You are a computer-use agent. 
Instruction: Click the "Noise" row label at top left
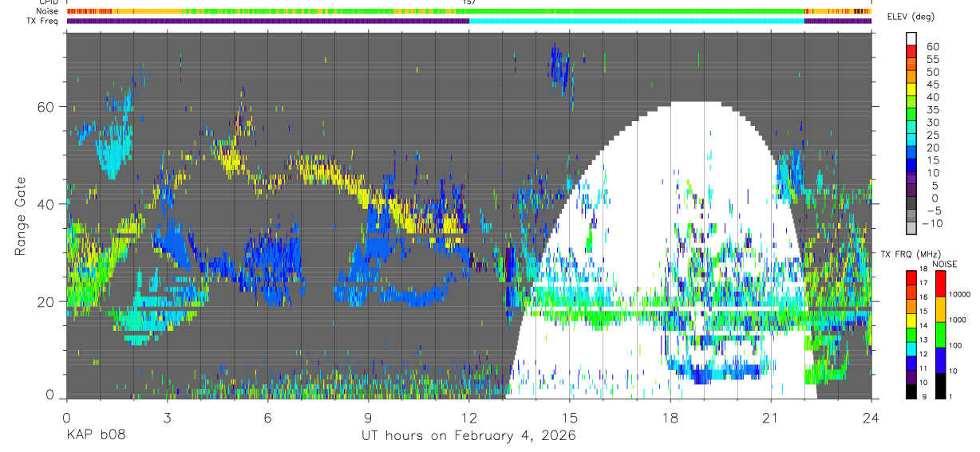tap(47, 11)
